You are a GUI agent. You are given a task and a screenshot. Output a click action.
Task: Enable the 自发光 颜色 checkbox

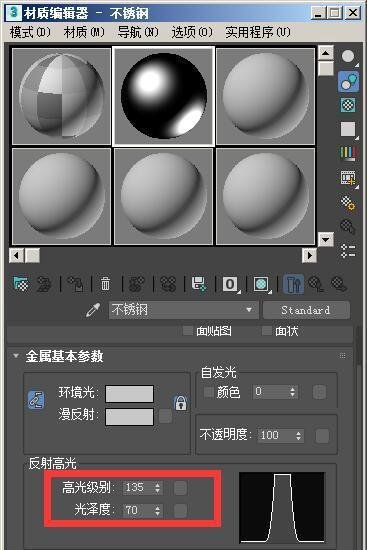click(209, 392)
